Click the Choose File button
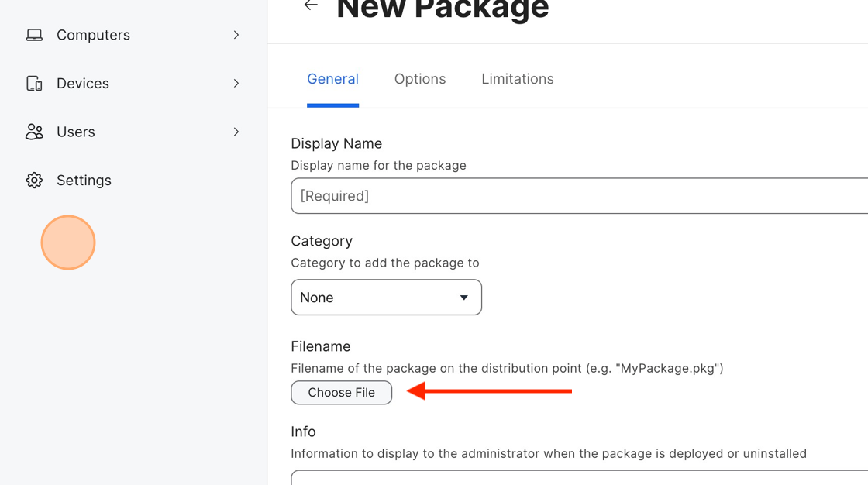Screen dimensions: 868x485 pyautogui.click(x=342, y=393)
